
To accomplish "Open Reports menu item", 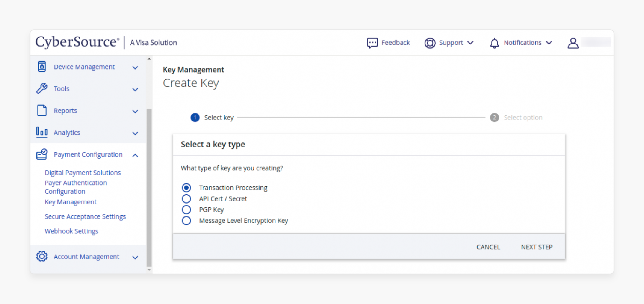I will click(x=88, y=111).
